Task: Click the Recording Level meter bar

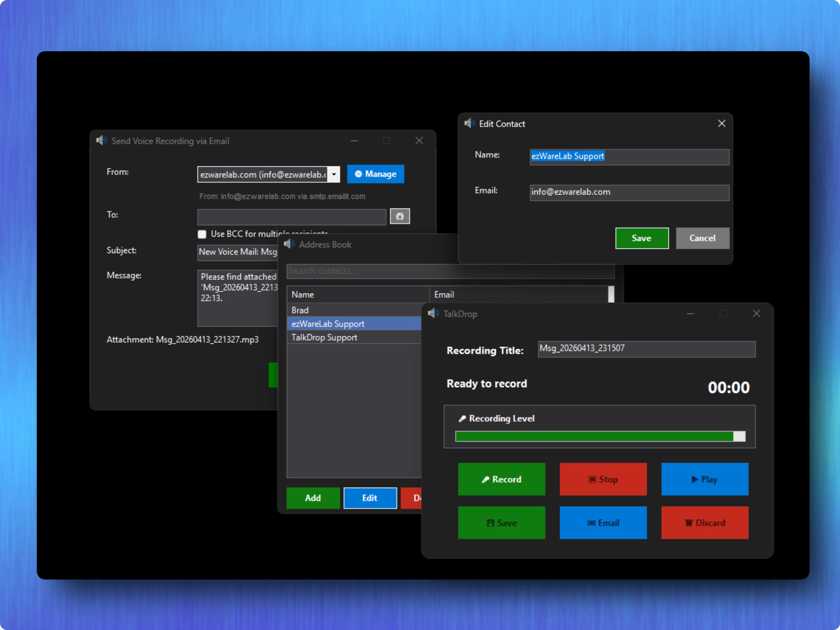Action: coord(600,436)
